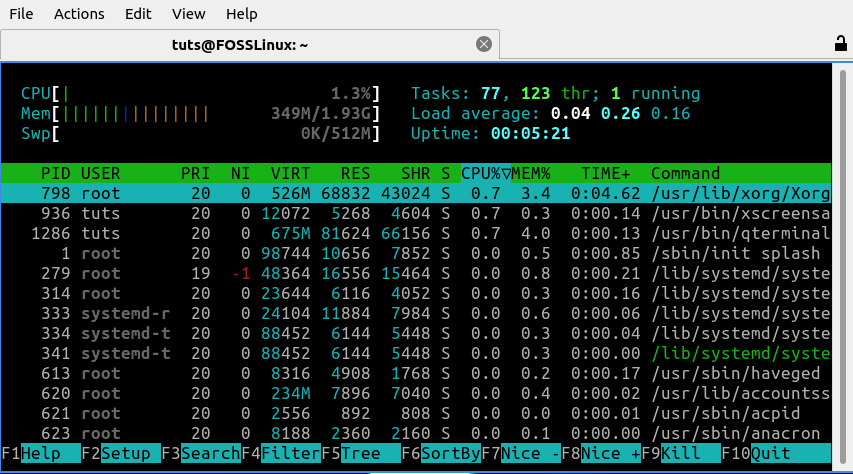Click the terminal vertical scrollbar
Screen dimensions: 853x474
(x=842, y=267)
